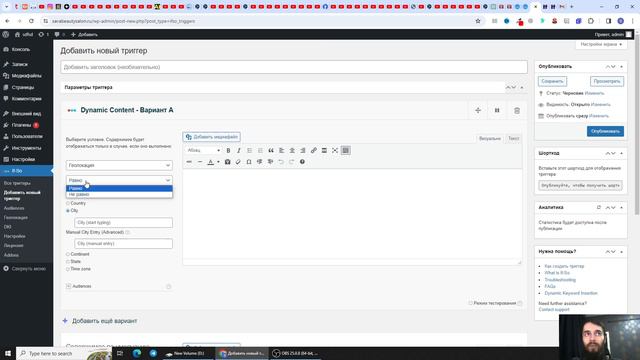Open Windows Start menu
The width and height of the screenshot is (640, 360).
(x=8, y=353)
